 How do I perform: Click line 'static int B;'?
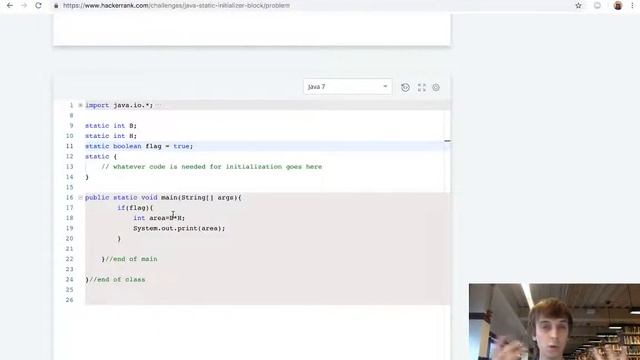111,126
